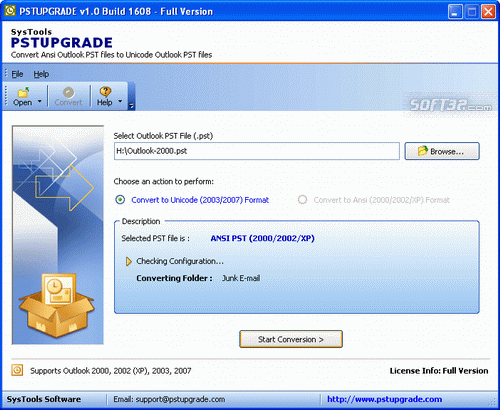Screen dimensions: 500x410
Task: Click the yellow arrow beside Checking Configuration
Action: point(129,262)
